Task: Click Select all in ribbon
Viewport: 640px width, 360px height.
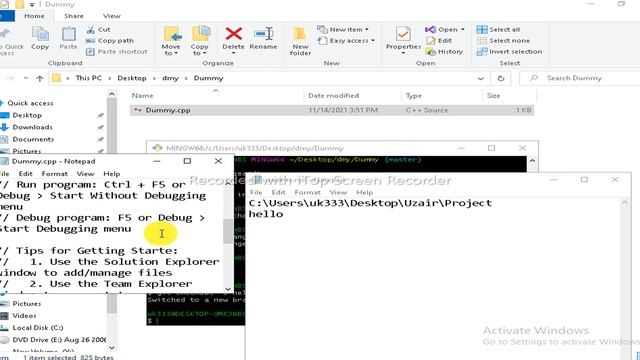Action: [x=498, y=29]
